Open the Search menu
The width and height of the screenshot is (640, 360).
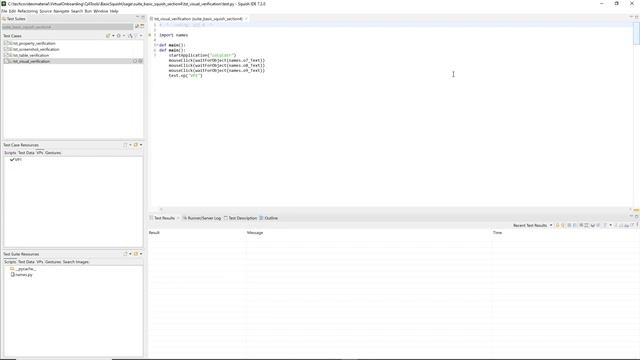77,11
